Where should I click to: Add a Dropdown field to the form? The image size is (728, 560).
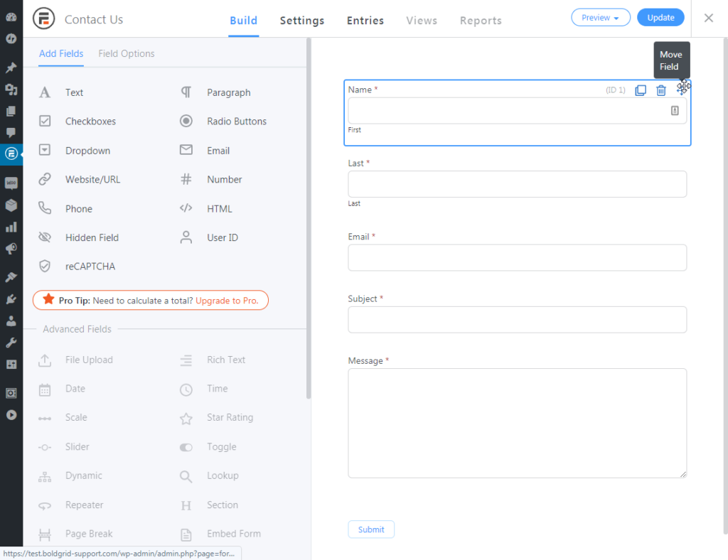[87, 151]
